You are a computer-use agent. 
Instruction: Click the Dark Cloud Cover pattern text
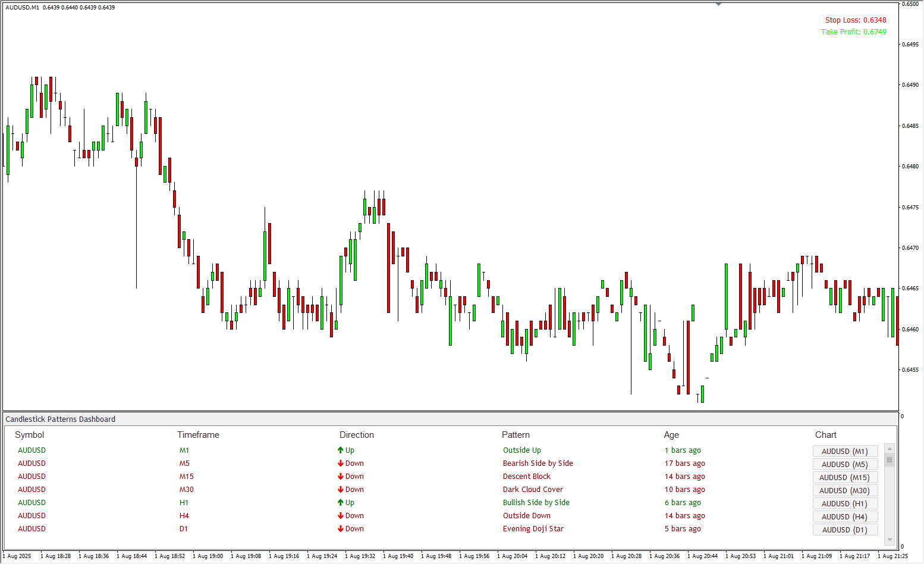pyautogui.click(x=533, y=490)
